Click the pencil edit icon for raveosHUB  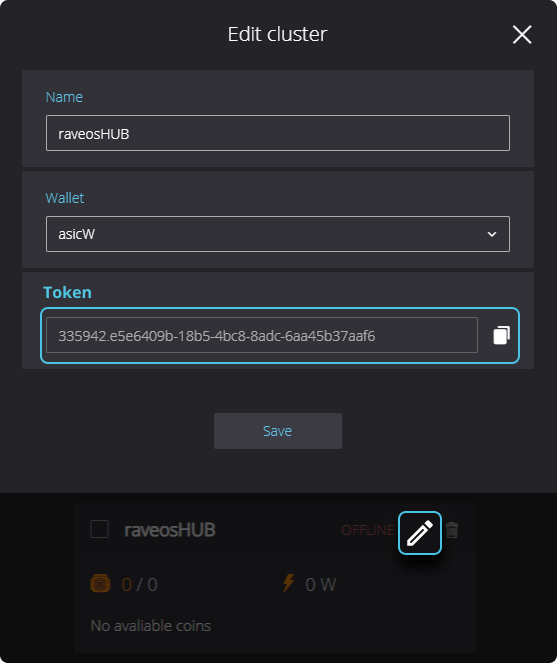(420, 533)
